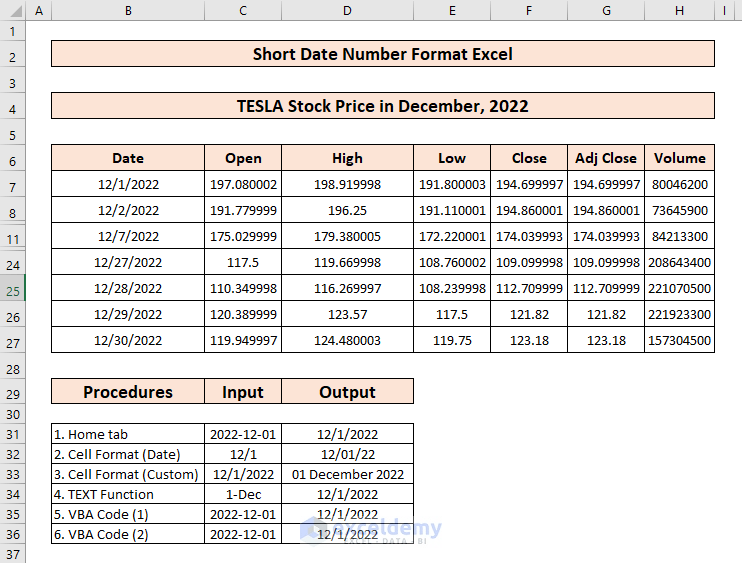Click 'Short Date Number Format Excel' title cell
Viewport: 742px width, 563px height.
click(383, 54)
